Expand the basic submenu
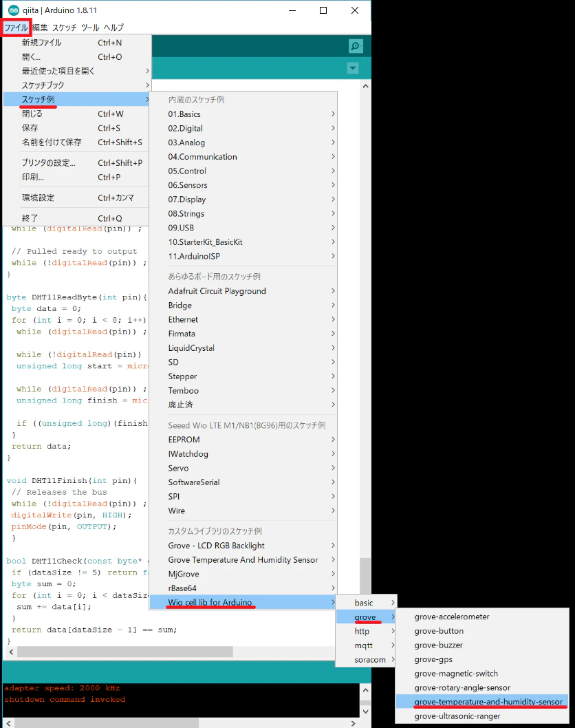 tap(366, 603)
